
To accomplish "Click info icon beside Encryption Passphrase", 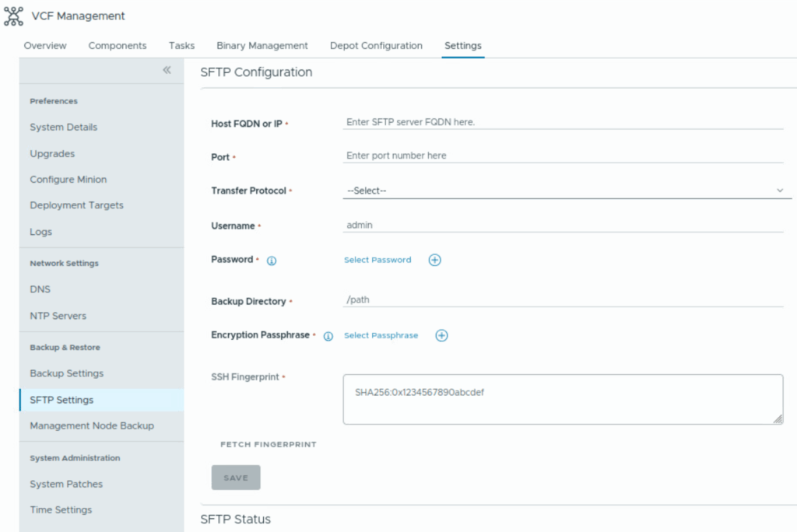I will tap(328, 336).
